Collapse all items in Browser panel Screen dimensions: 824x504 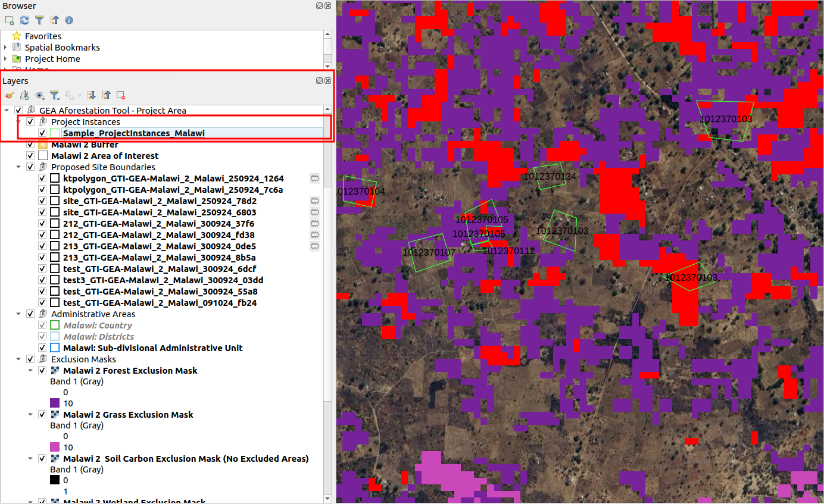54,20
